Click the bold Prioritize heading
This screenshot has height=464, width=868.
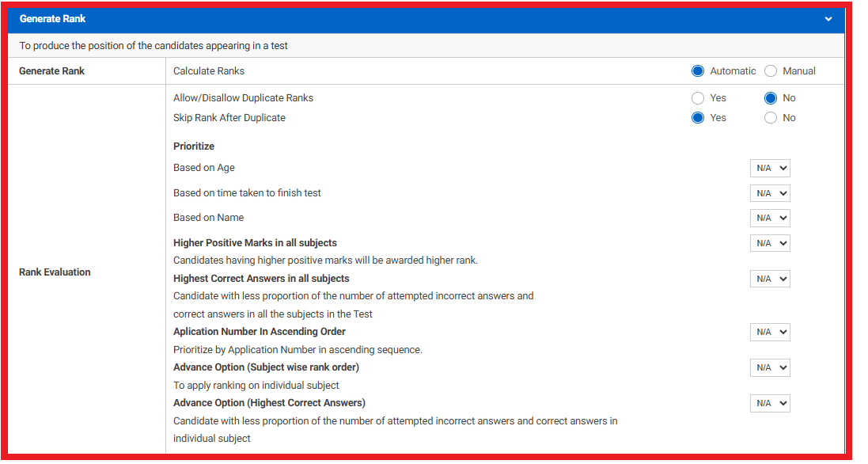(x=194, y=146)
